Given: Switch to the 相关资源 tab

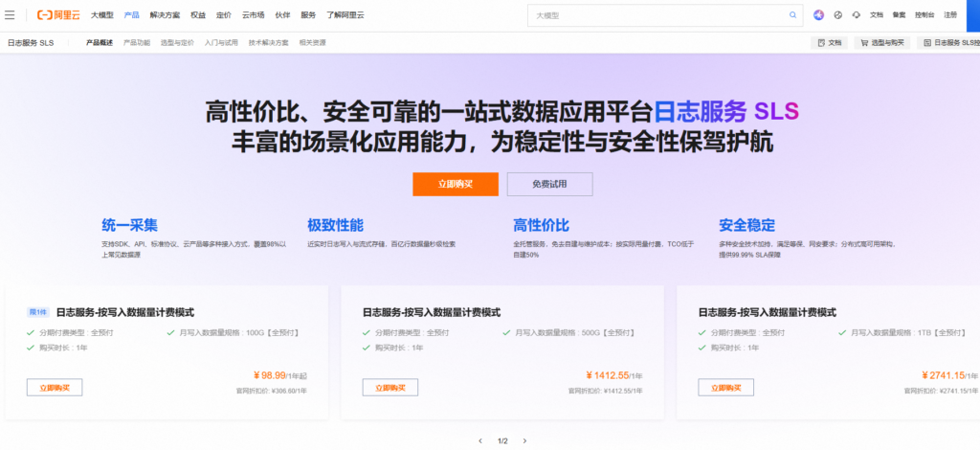Looking at the screenshot, I should pyautogui.click(x=313, y=43).
